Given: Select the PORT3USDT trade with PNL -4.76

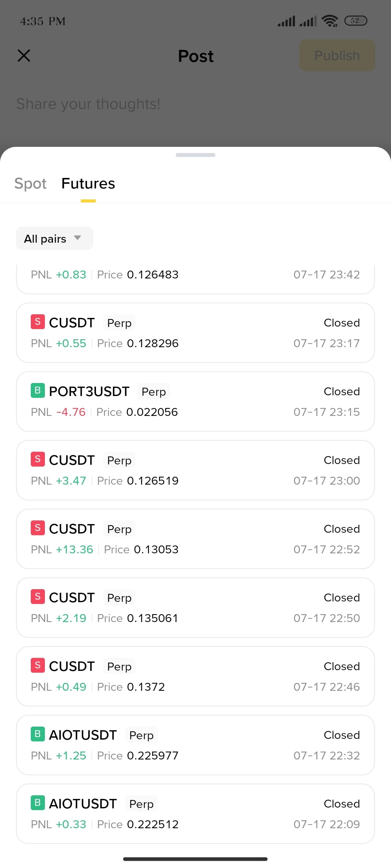Looking at the screenshot, I should [195, 401].
